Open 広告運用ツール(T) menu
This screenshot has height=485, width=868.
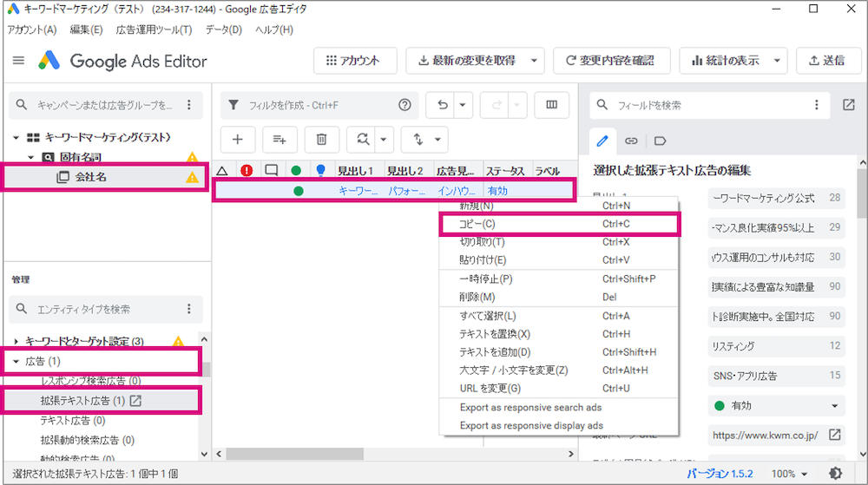154,29
